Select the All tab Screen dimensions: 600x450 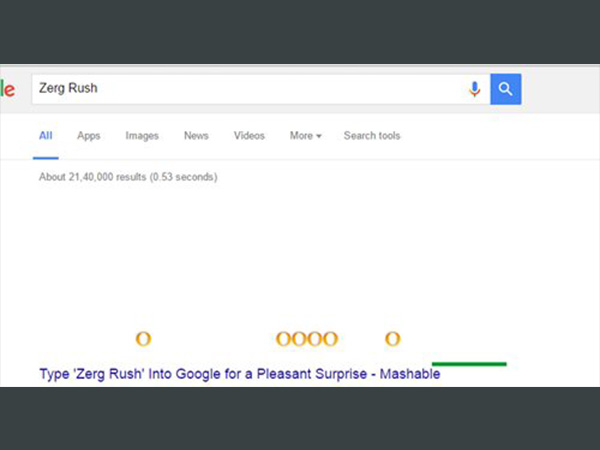point(46,135)
